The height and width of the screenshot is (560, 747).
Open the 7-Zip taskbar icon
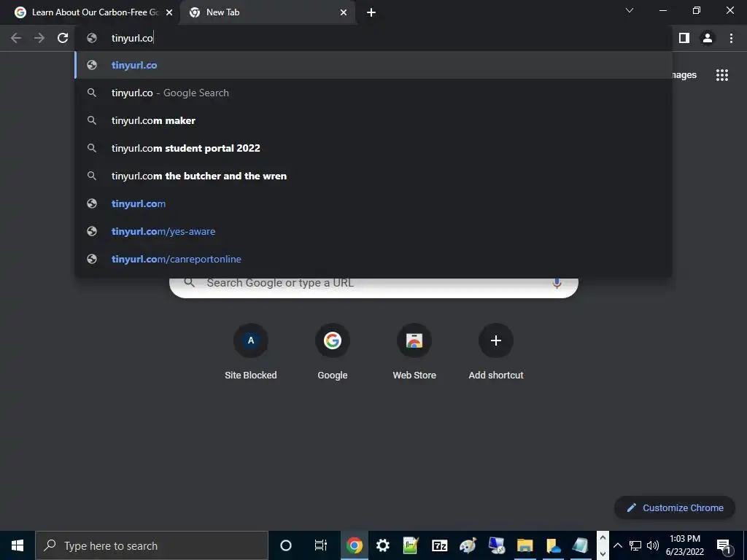click(x=439, y=545)
